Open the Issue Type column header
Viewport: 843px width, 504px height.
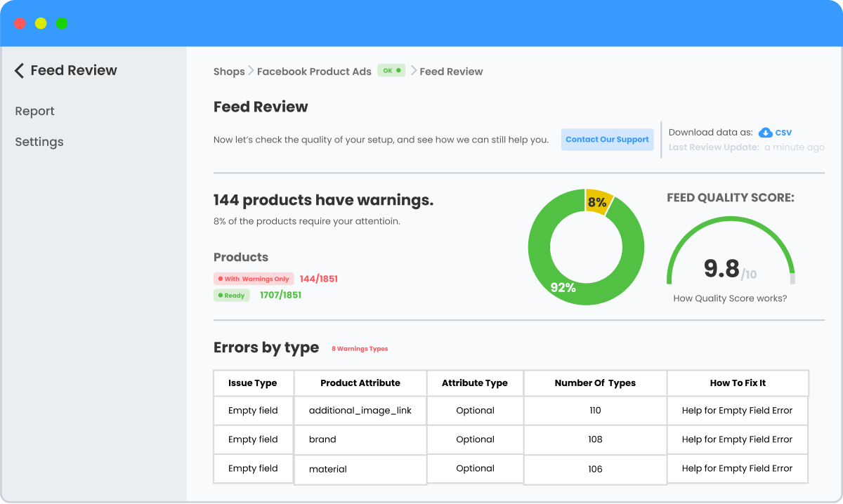(x=253, y=383)
